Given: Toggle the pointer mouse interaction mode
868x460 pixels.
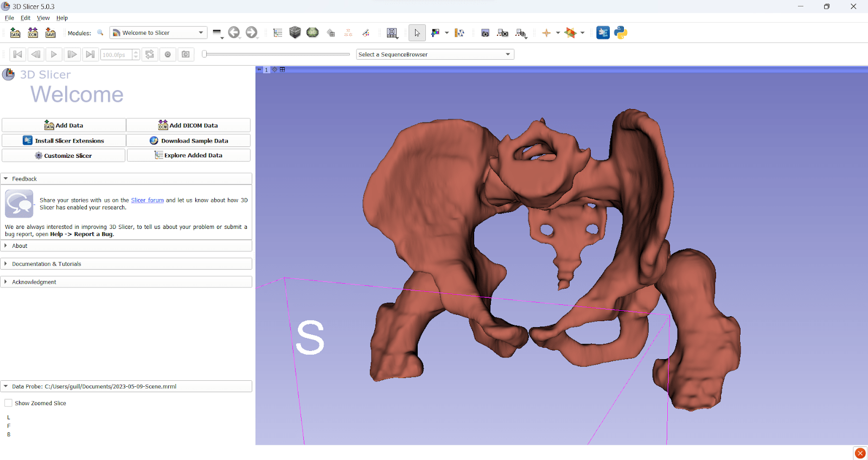Looking at the screenshot, I should pyautogui.click(x=417, y=33).
